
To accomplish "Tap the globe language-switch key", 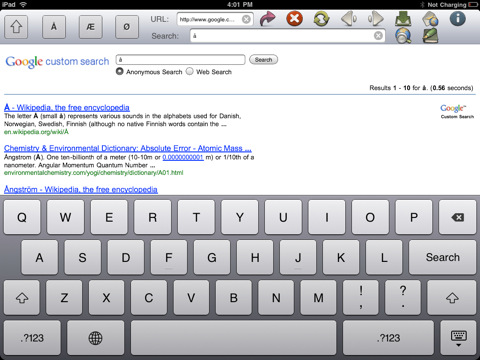I will coord(95,338).
